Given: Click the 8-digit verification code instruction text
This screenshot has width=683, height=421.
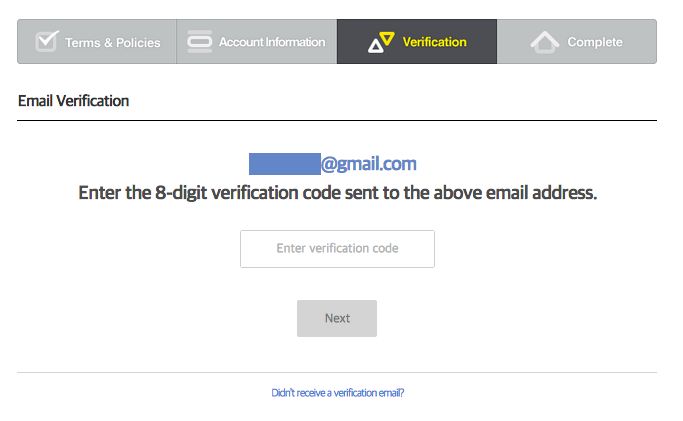Looking at the screenshot, I should point(337,192).
